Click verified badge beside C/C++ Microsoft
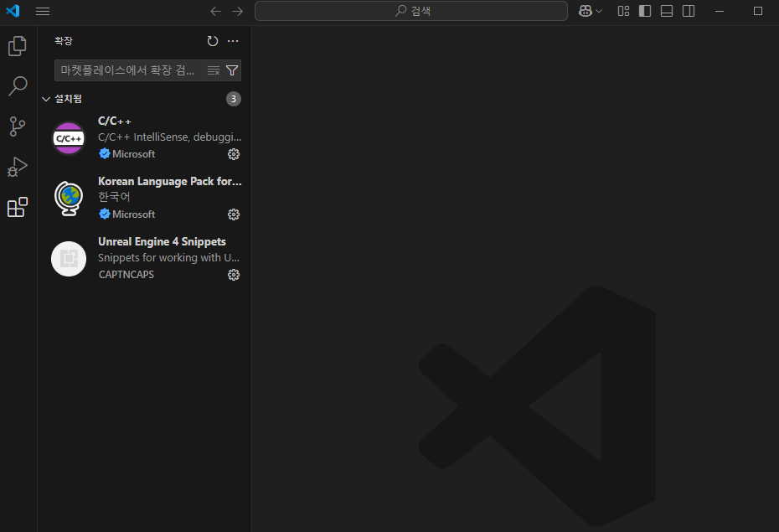The width and height of the screenshot is (779, 532). 105,153
